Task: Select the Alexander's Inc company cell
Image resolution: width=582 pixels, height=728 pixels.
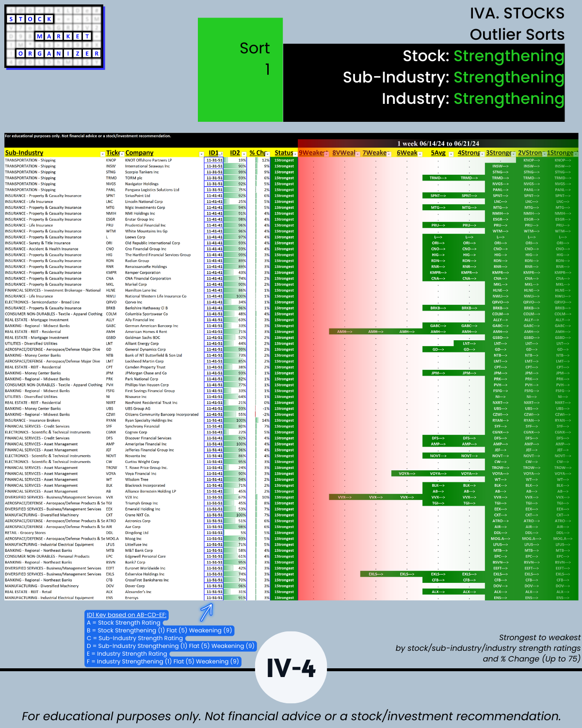Action: click(x=164, y=592)
